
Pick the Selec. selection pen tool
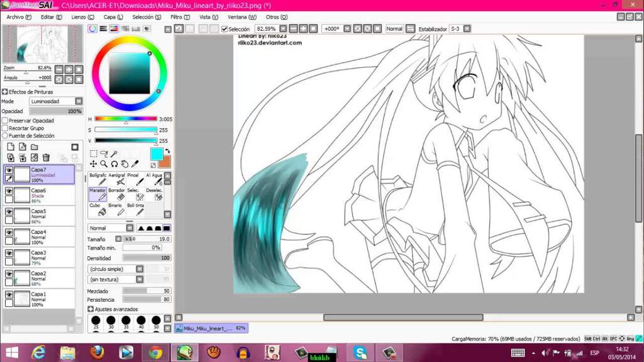pyautogui.click(x=136, y=194)
